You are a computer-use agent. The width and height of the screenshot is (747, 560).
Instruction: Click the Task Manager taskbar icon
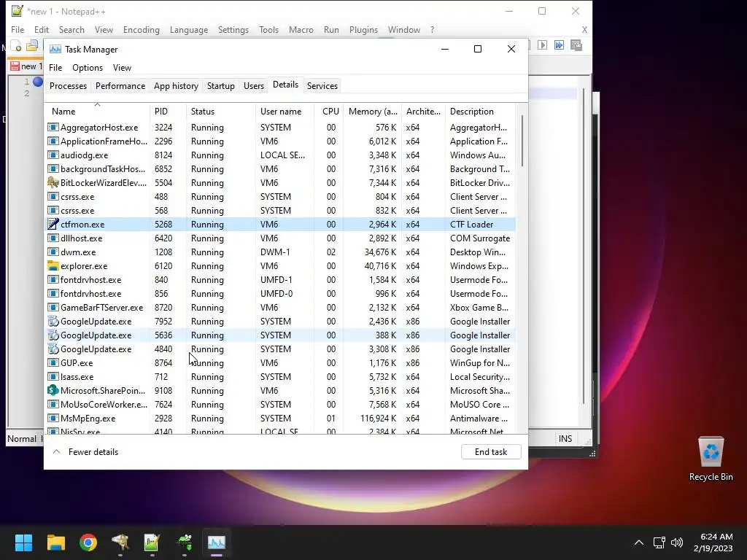(x=216, y=542)
